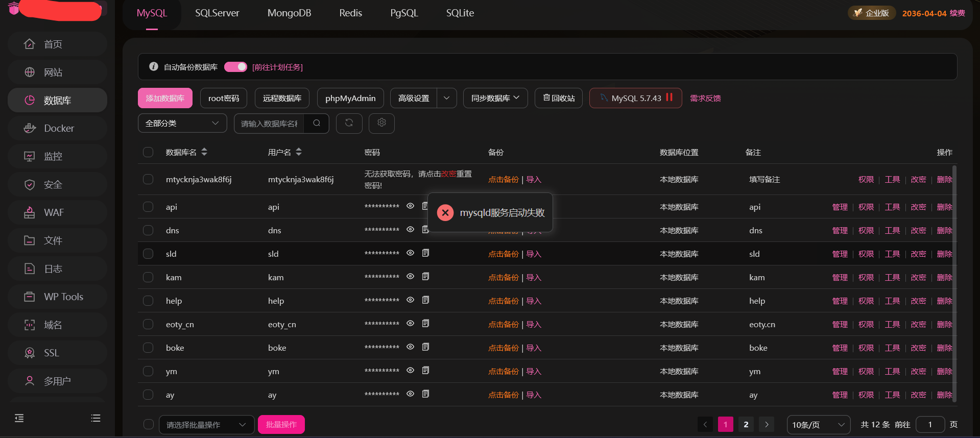Image resolution: width=980 pixels, height=438 pixels.
Task: Copy password for the sld database
Action: click(425, 253)
